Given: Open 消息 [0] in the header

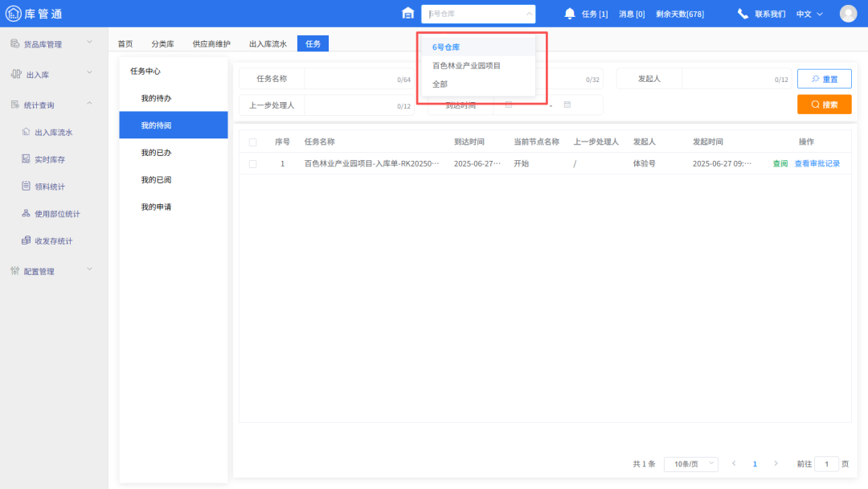Looking at the screenshot, I should pos(632,14).
